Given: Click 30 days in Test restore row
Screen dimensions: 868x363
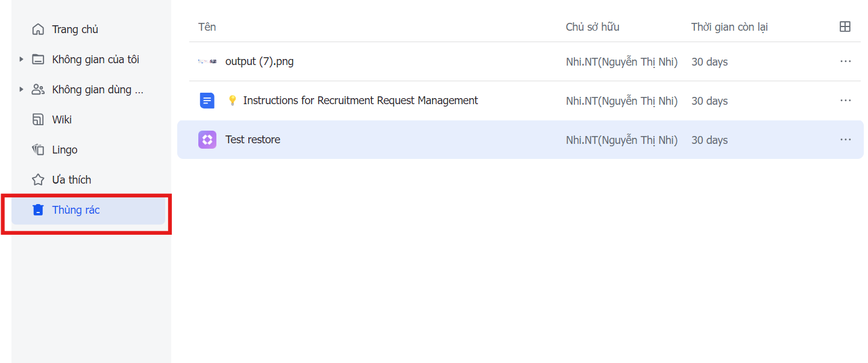Looking at the screenshot, I should 709,140.
